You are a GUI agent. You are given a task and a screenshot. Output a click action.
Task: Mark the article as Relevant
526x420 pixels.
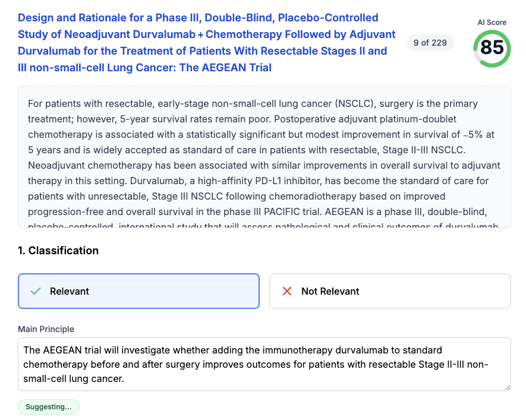click(138, 291)
